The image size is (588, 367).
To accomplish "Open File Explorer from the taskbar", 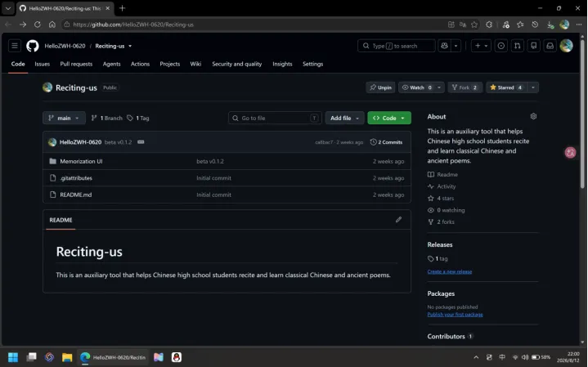I will point(67,357).
